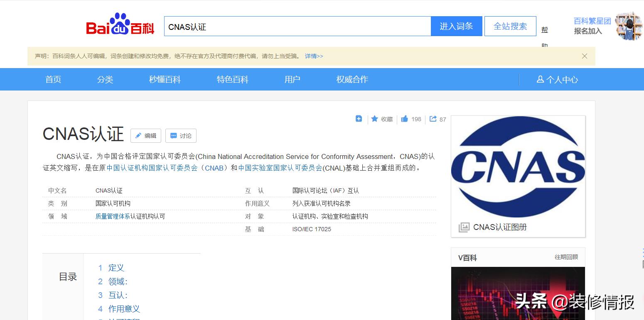Click the V百科 panel heading
The image size is (644, 320).
click(x=467, y=258)
